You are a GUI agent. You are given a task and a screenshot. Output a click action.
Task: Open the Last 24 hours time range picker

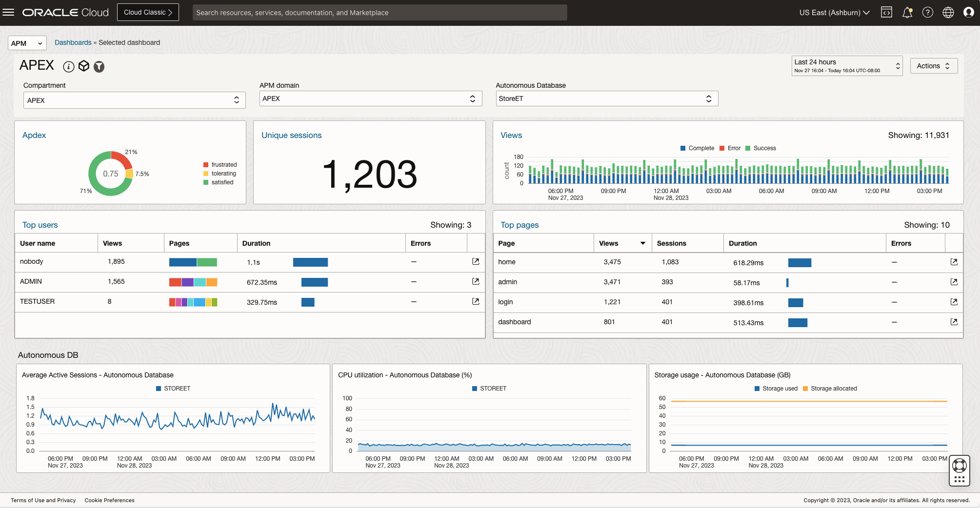846,66
